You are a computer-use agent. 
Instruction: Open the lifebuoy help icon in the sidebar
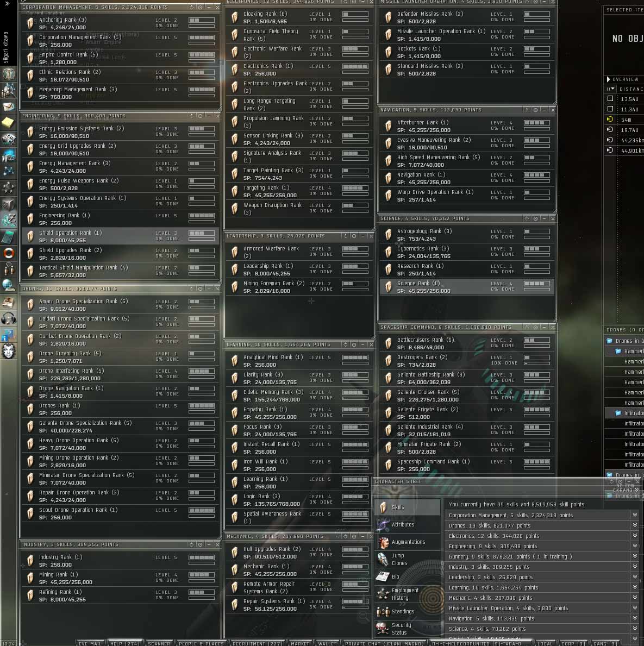(9, 253)
